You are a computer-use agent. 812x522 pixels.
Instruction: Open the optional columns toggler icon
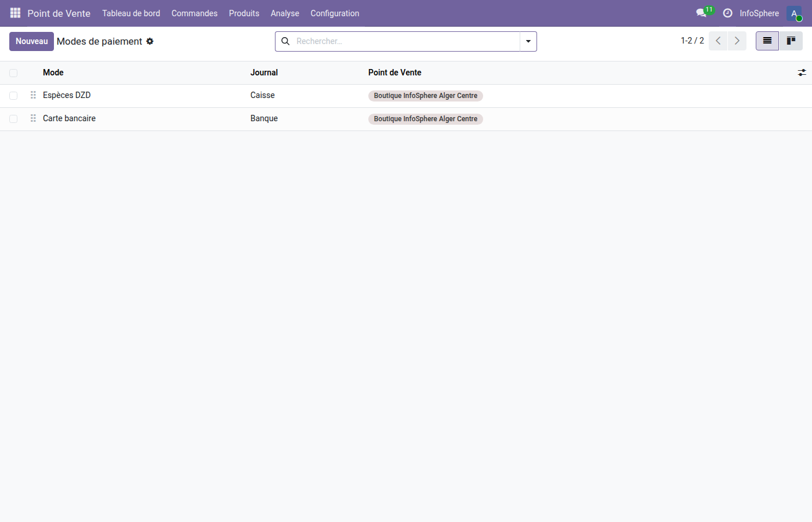pyautogui.click(x=802, y=72)
